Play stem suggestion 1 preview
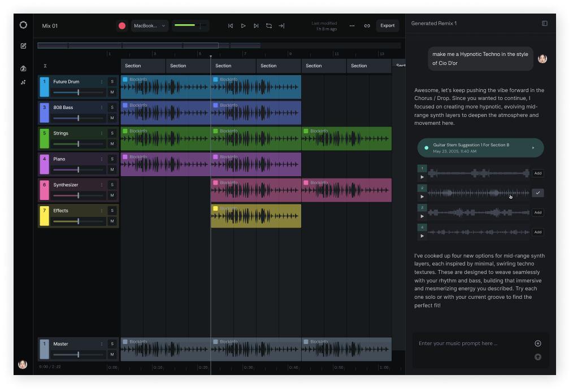Image resolution: width=573 pixels, height=392 pixels. pyautogui.click(x=422, y=177)
